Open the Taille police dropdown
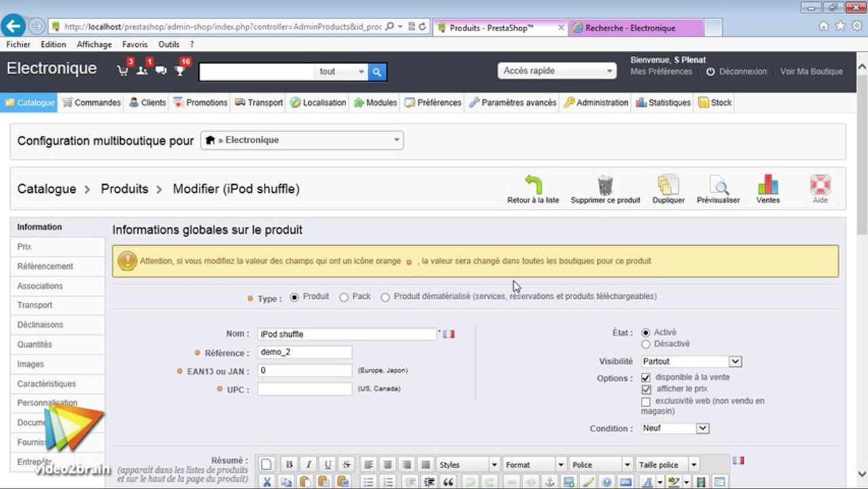This screenshot has height=489, width=868. point(667,465)
